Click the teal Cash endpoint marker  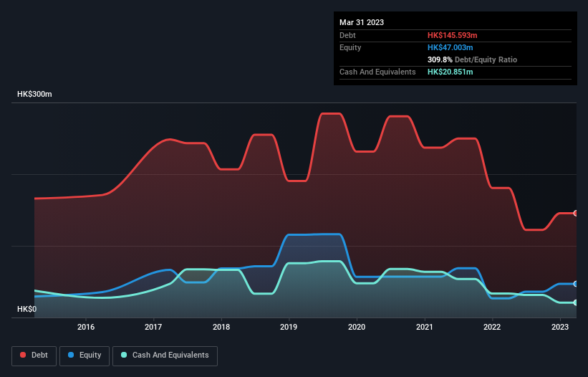coord(576,302)
